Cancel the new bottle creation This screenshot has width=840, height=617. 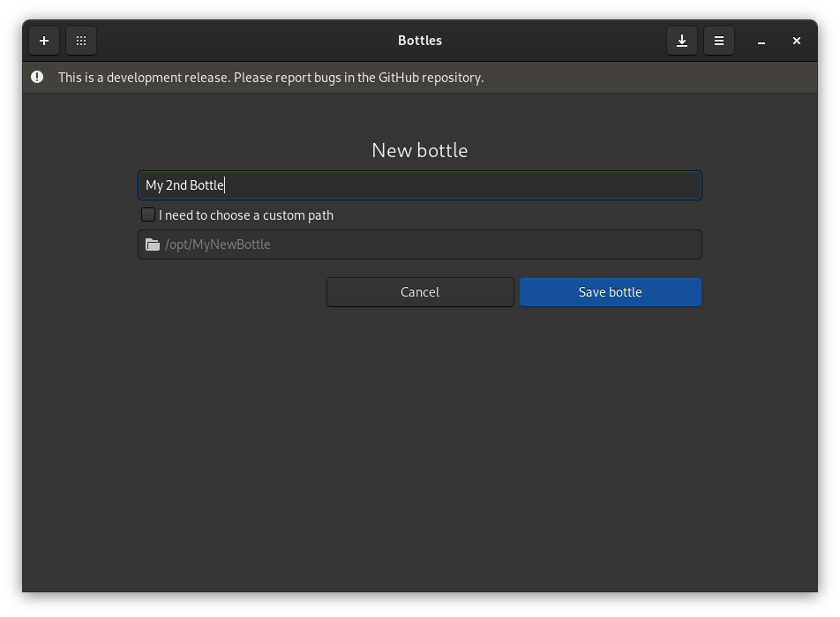click(x=420, y=292)
